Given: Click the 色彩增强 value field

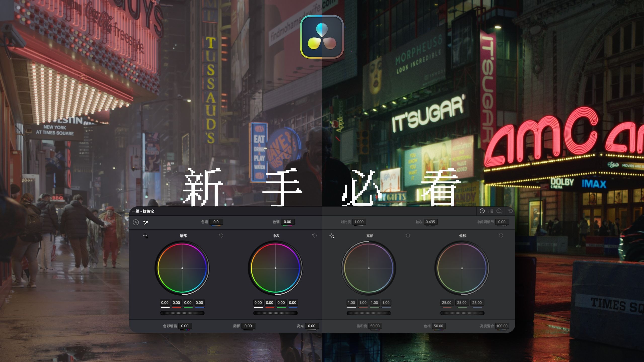Looking at the screenshot, I should tap(185, 326).
